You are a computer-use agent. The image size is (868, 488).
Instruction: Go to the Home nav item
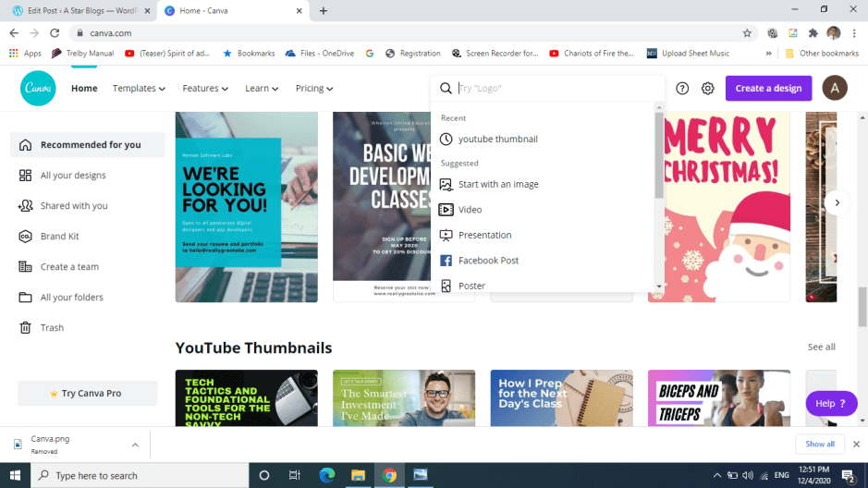tap(84, 88)
